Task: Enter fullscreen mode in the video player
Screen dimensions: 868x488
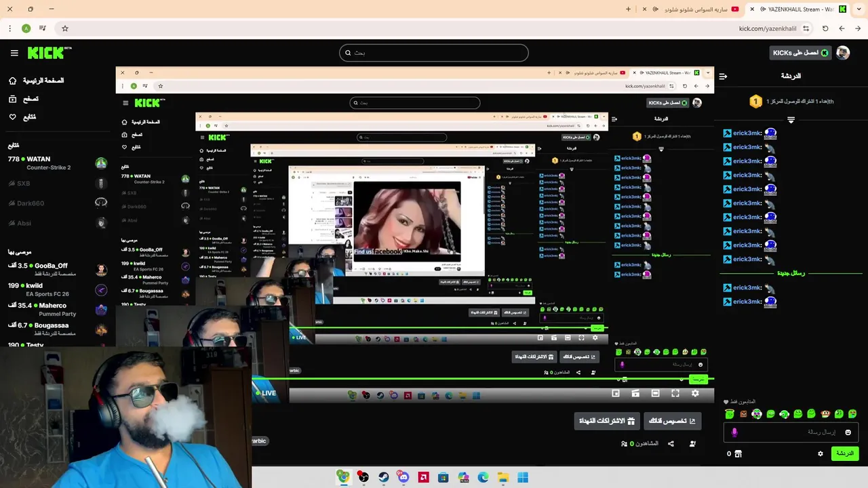Action: point(675,393)
